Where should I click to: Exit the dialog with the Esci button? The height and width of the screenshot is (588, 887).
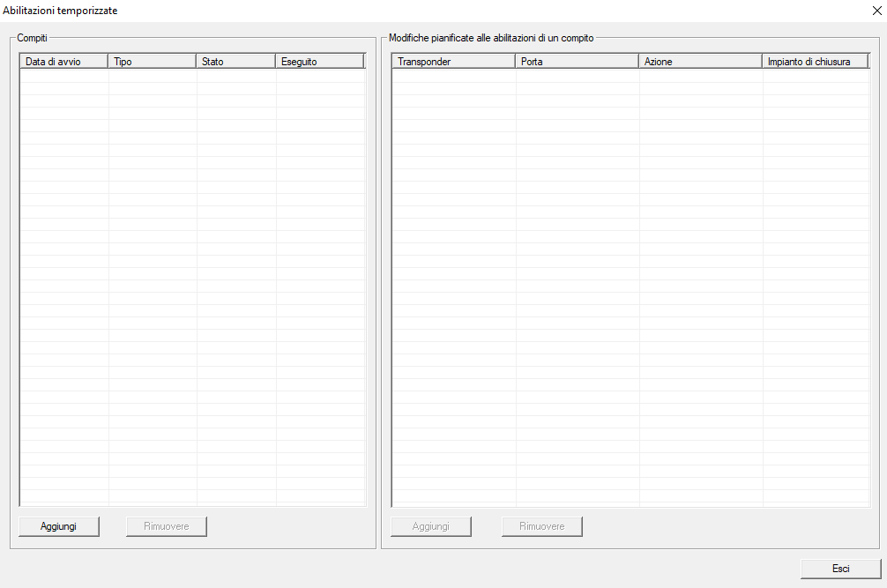coord(840,569)
